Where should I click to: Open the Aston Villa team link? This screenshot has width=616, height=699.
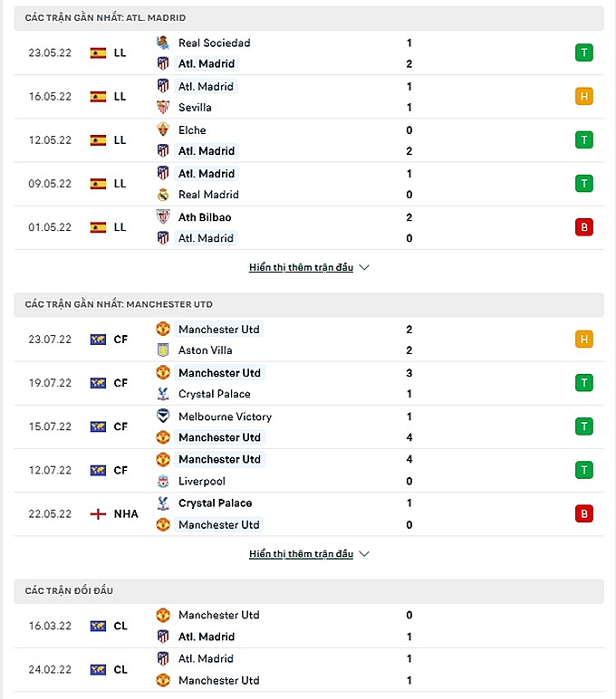pos(206,349)
